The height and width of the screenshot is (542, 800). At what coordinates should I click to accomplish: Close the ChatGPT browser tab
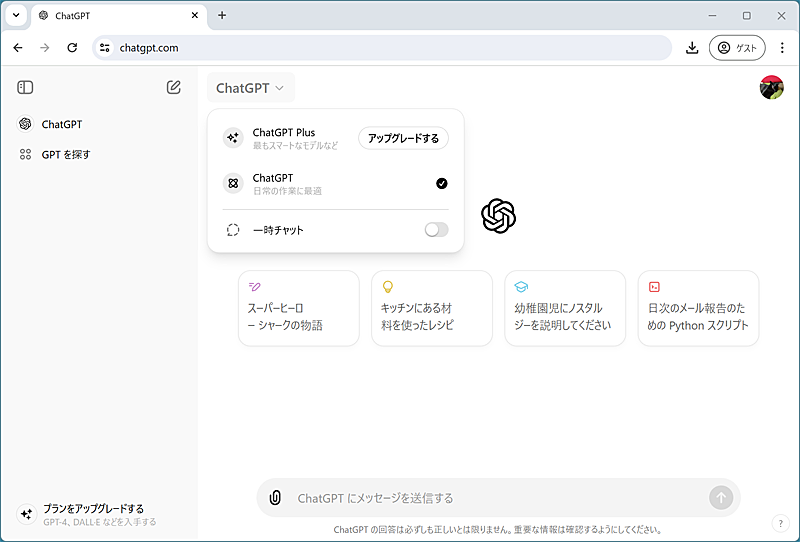click(x=194, y=16)
